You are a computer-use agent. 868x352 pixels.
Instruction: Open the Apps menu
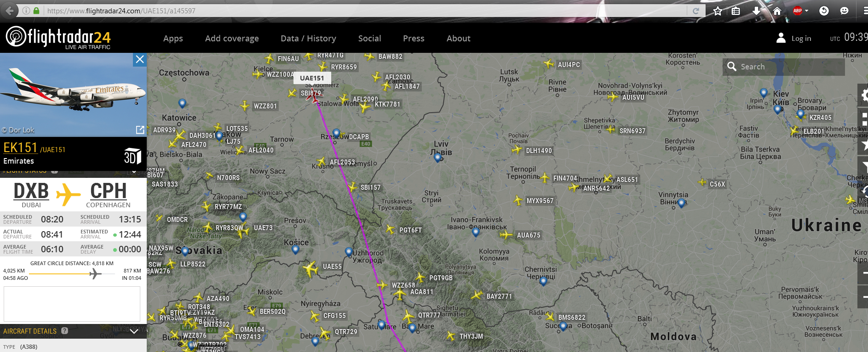click(173, 39)
